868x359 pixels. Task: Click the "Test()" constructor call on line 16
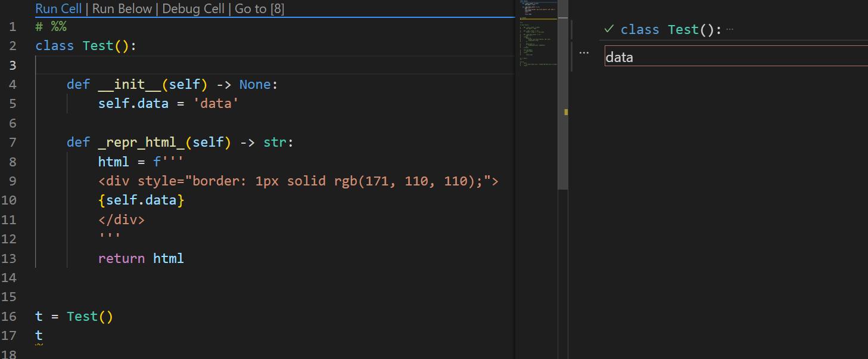89,316
